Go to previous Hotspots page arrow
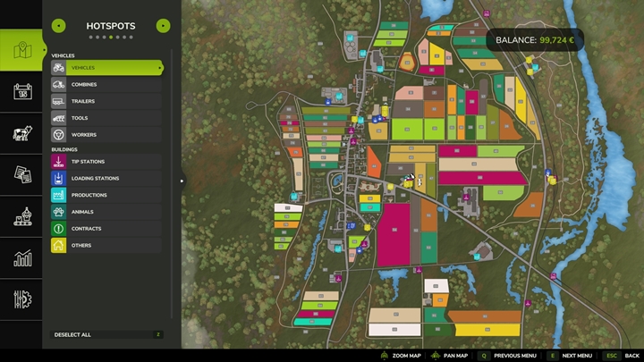The height and width of the screenshot is (362, 644). tap(59, 26)
